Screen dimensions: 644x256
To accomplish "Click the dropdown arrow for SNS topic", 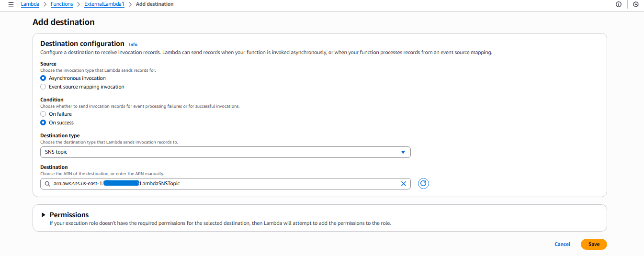I will [x=403, y=152].
